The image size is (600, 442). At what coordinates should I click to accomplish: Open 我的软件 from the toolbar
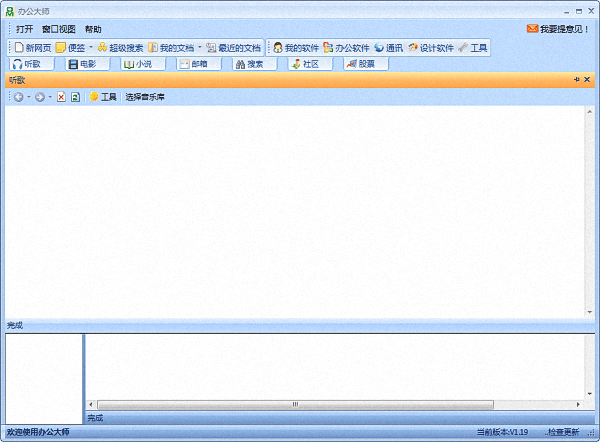[295, 47]
